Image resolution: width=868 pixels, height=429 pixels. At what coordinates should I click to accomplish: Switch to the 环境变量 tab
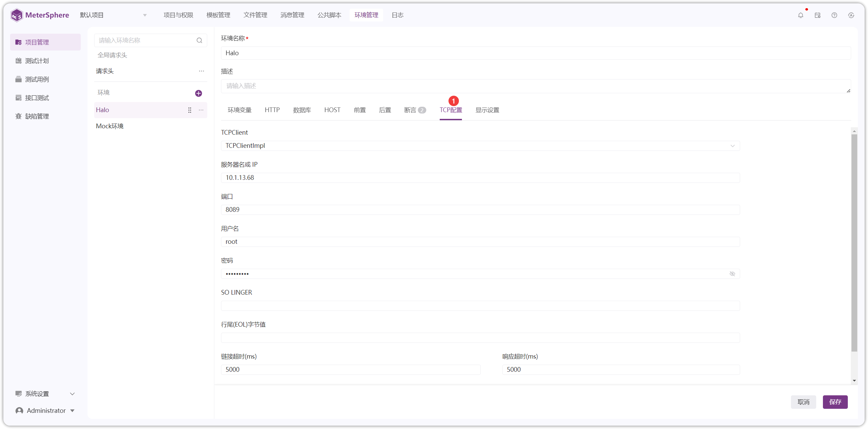click(x=240, y=110)
